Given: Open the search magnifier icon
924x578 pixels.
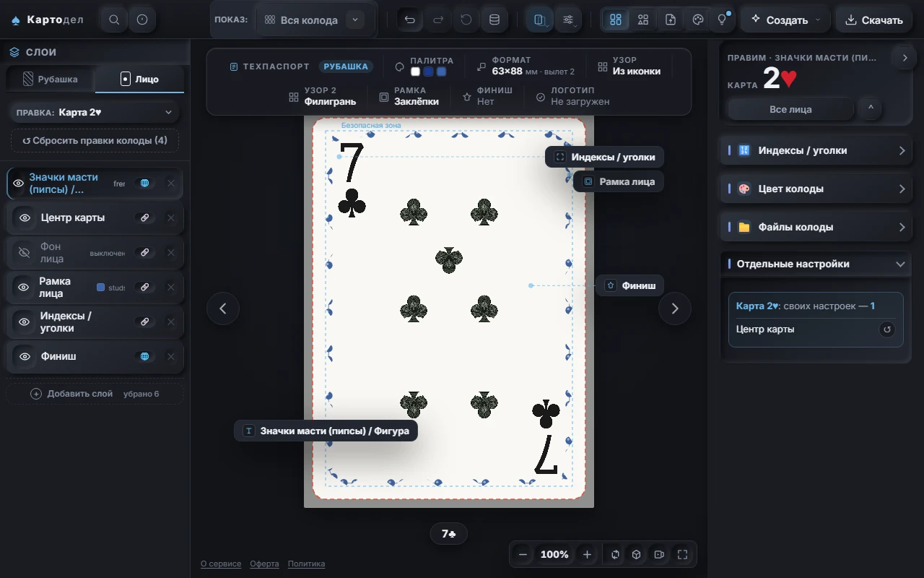Looking at the screenshot, I should (114, 20).
